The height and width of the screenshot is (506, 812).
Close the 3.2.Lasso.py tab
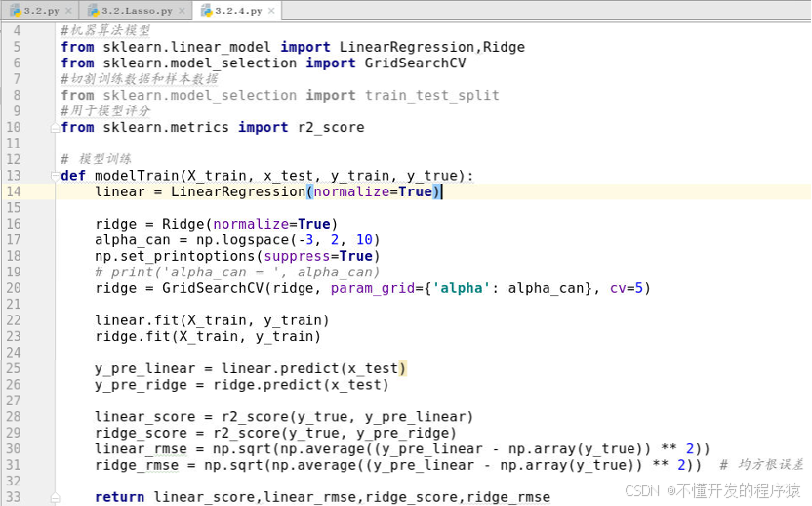182,11
